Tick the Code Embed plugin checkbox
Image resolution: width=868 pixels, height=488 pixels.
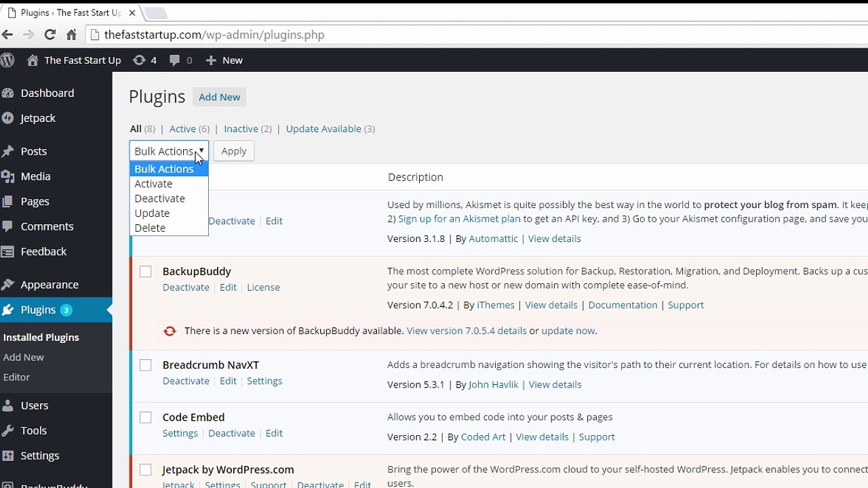[146, 418]
